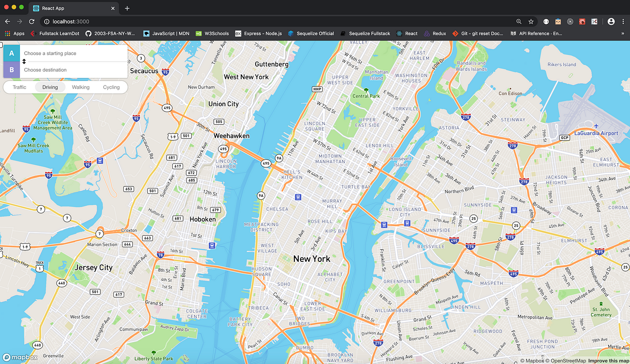Screen dimensions: 630x364
Task: Click the blue A origin marker icon
Action: click(12, 53)
